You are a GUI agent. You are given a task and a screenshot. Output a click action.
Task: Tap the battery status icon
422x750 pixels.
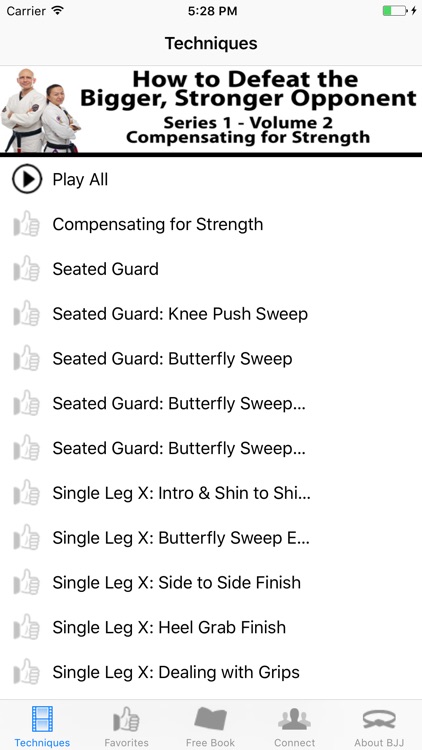pos(395,11)
